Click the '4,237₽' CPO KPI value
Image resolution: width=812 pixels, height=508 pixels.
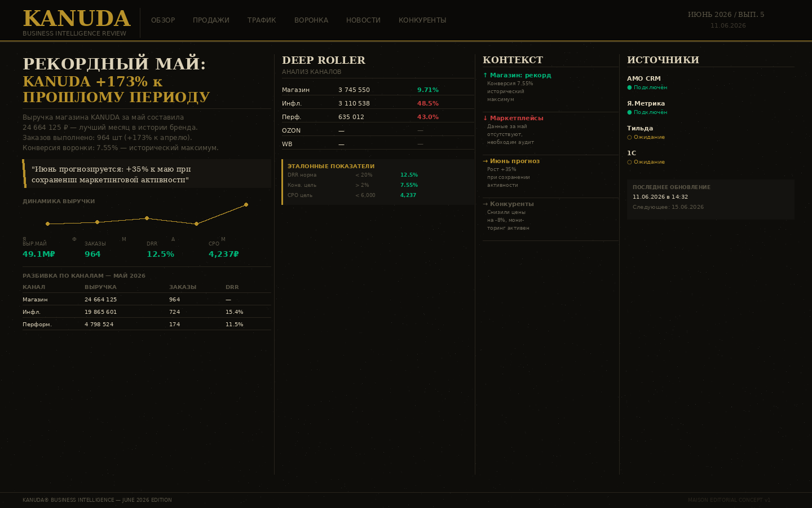[x=224, y=254]
